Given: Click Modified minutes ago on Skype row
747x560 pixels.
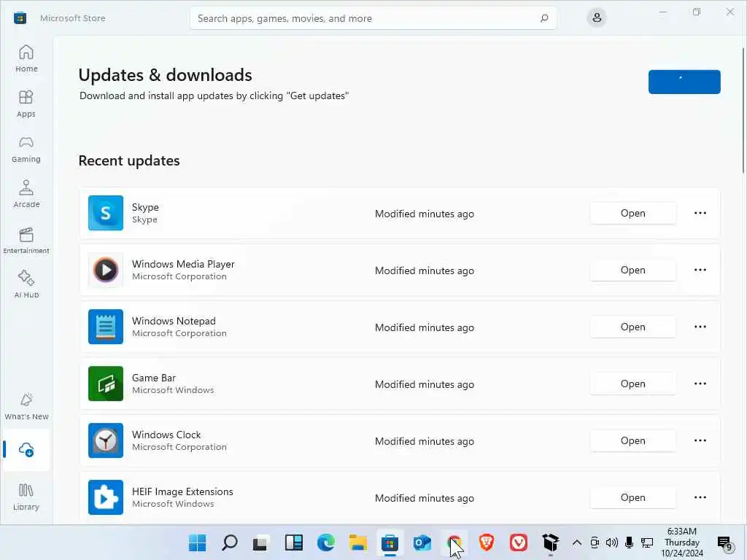Looking at the screenshot, I should tap(425, 214).
